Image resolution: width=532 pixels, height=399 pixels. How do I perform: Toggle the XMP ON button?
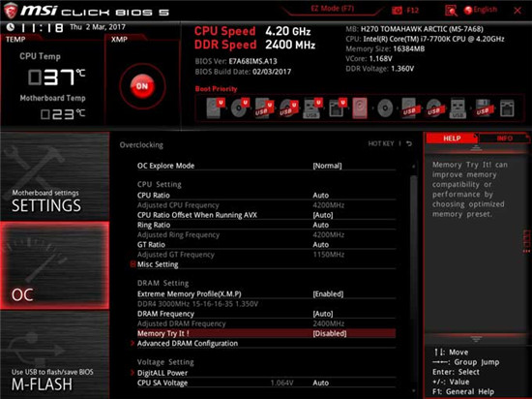(x=142, y=86)
